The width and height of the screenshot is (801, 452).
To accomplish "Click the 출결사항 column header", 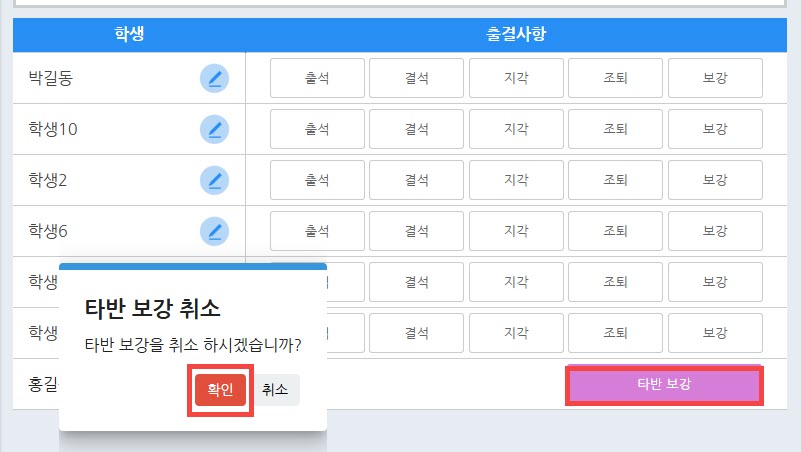I will [516, 35].
